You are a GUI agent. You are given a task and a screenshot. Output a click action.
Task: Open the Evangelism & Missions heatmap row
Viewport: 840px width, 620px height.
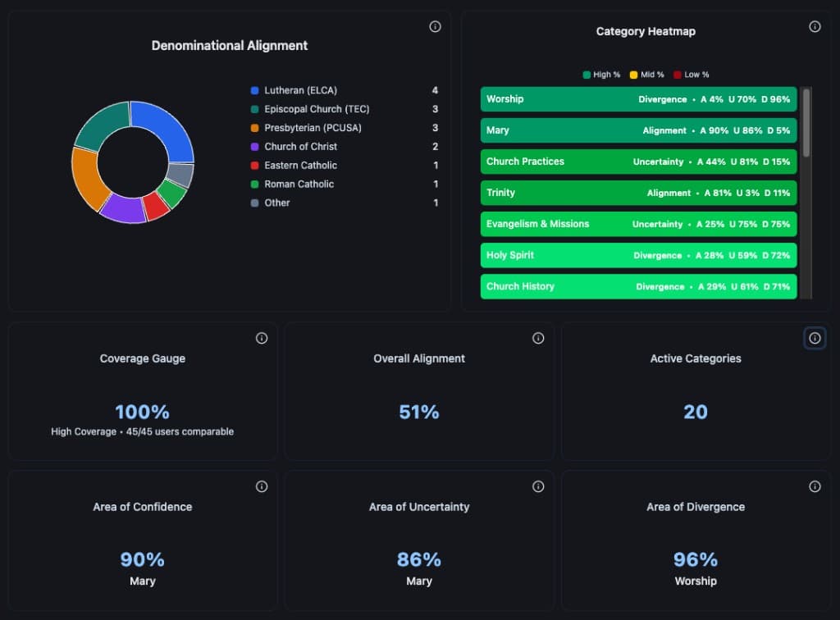click(x=638, y=224)
